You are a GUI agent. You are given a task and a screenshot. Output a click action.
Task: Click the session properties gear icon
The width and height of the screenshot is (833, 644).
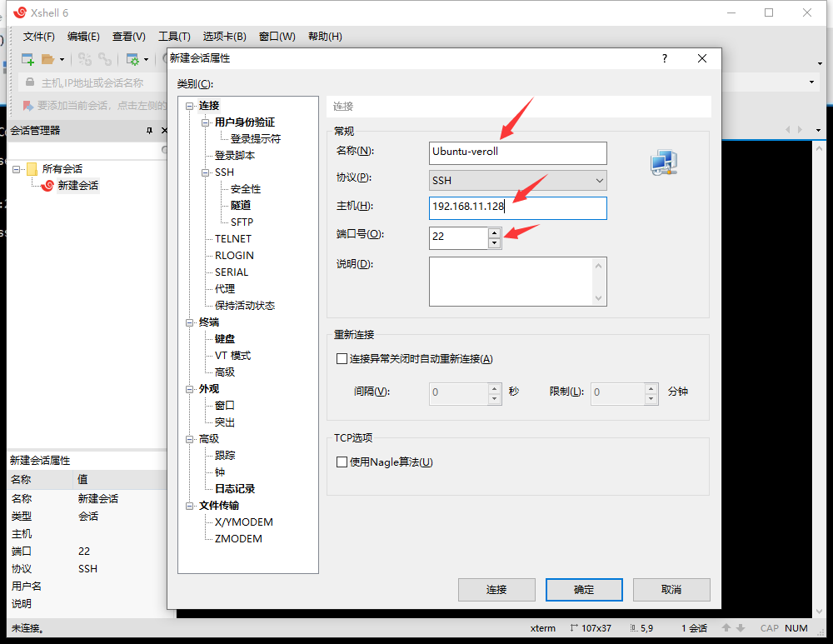(132, 59)
